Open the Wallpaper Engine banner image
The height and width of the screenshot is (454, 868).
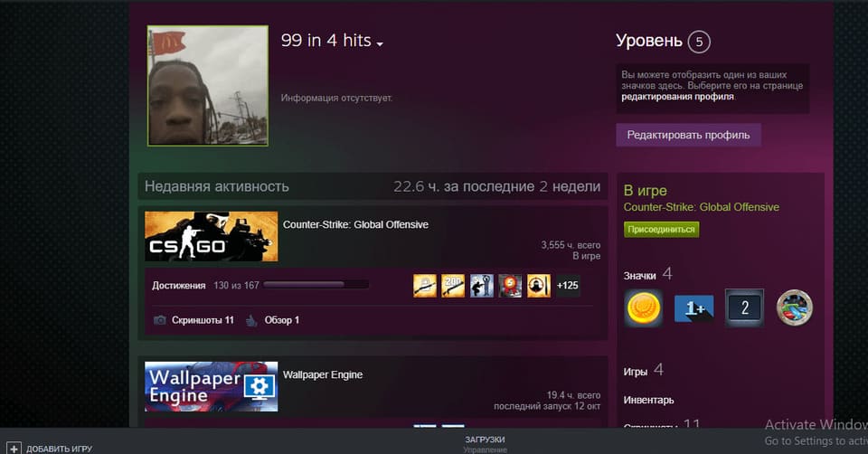[x=211, y=386]
